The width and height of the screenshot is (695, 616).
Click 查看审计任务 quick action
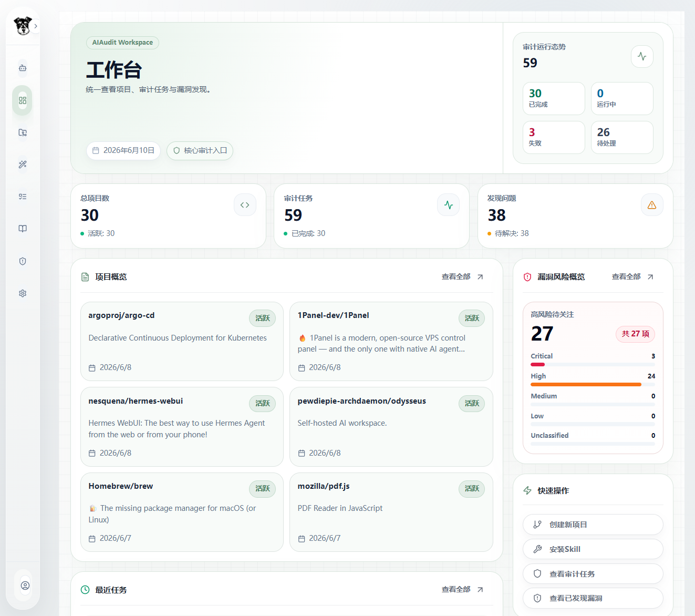pos(593,574)
